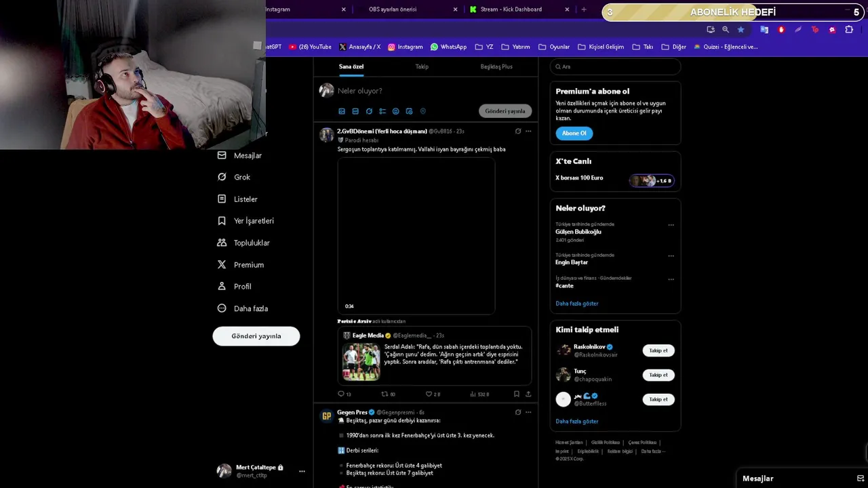The width and height of the screenshot is (868, 488).
Task: Click the zoom magnifier in address bar
Action: (726, 30)
